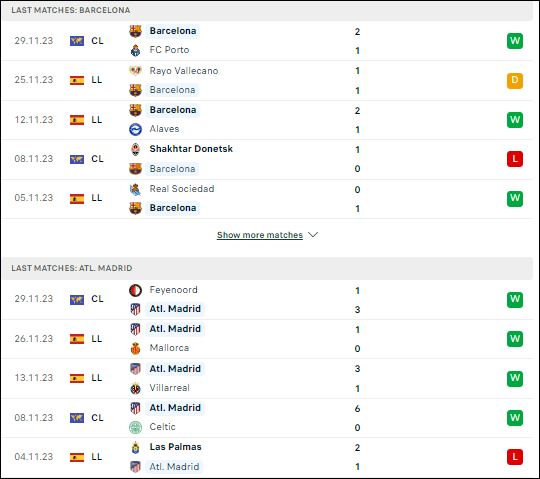Click the red L badge for Las Palmas match
The width and height of the screenshot is (540, 479).
pos(515,457)
